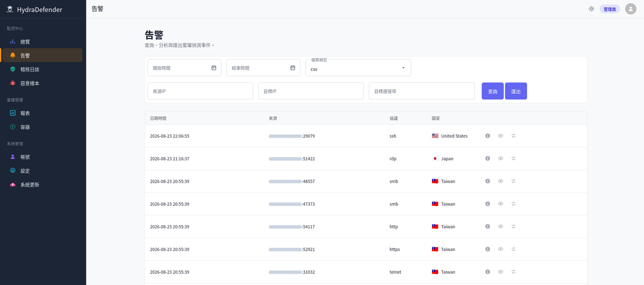Click the telnet protocol cell

tap(395, 272)
